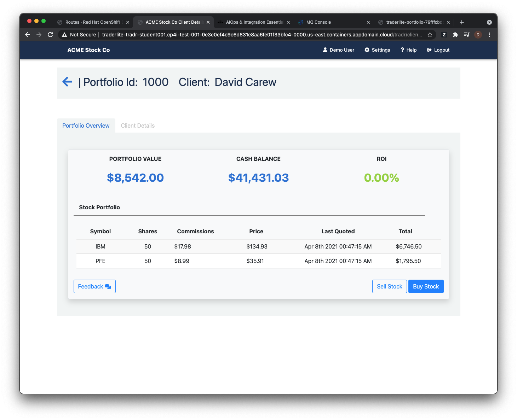Open the Client Details tab
Image resolution: width=517 pixels, height=420 pixels.
click(138, 126)
